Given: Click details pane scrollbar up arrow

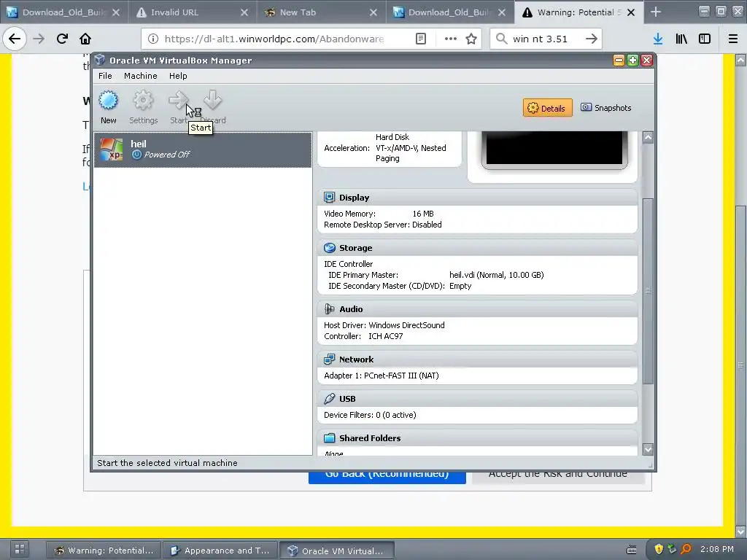Looking at the screenshot, I should tap(648, 138).
